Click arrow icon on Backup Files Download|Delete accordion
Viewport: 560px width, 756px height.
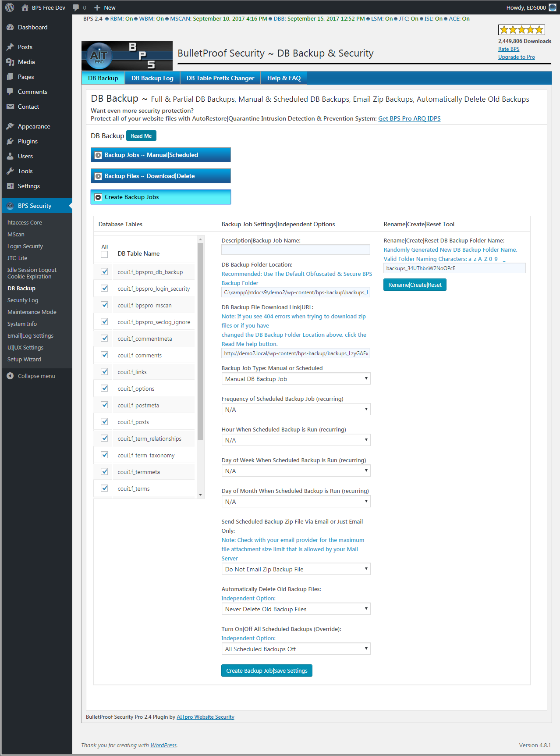tap(99, 176)
